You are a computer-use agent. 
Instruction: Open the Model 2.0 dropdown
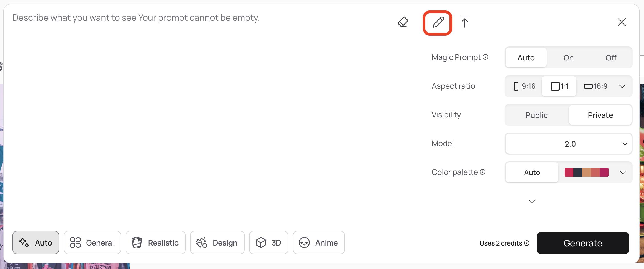pos(569,144)
